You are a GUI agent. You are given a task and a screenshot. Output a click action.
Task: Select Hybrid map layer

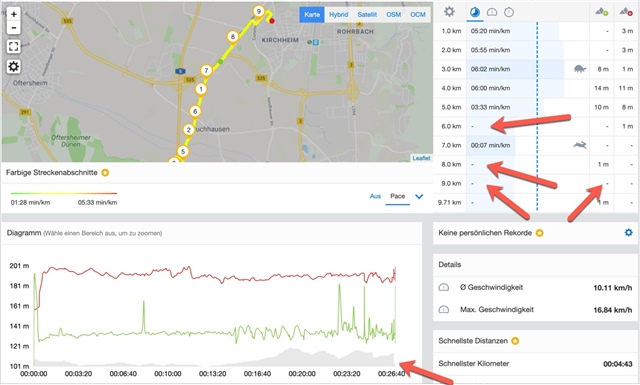(x=338, y=14)
